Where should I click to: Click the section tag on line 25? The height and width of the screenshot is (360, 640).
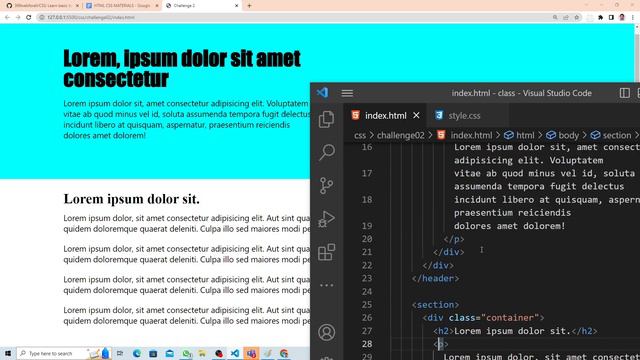click(x=435, y=304)
